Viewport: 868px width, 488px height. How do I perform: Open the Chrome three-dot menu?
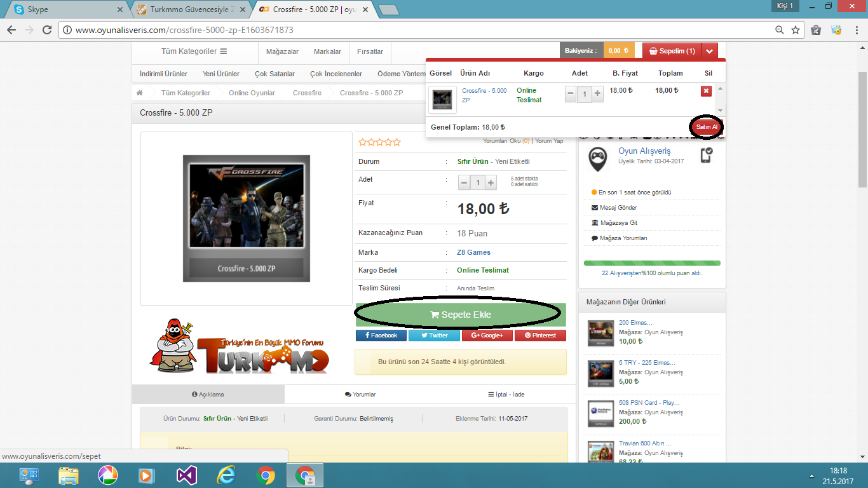tap(857, 30)
